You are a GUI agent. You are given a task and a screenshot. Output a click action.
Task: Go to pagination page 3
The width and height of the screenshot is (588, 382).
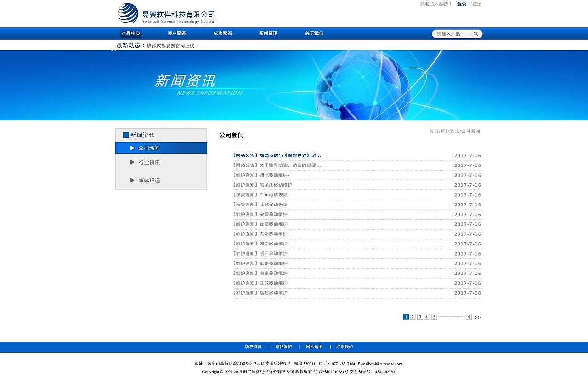[419, 317]
